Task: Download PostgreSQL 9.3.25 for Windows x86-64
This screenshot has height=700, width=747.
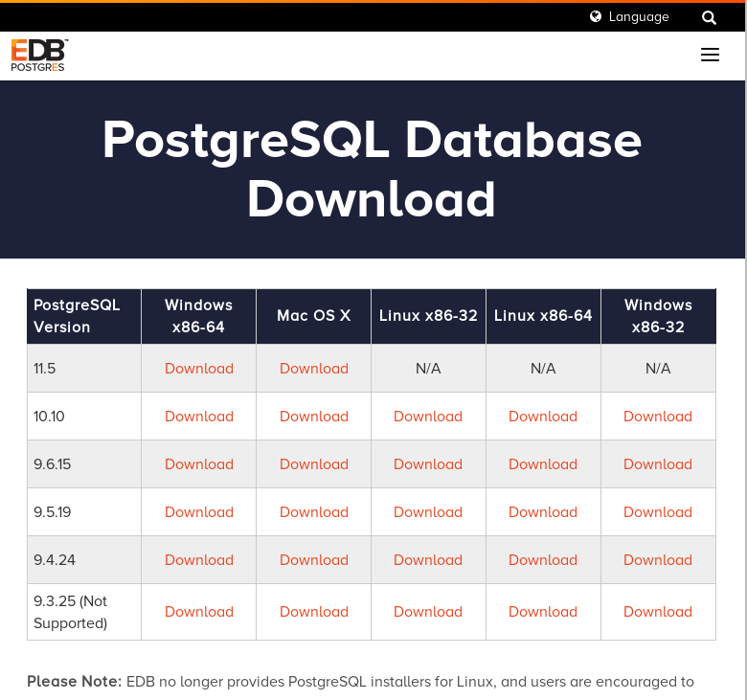Action: click(x=199, y=612)
